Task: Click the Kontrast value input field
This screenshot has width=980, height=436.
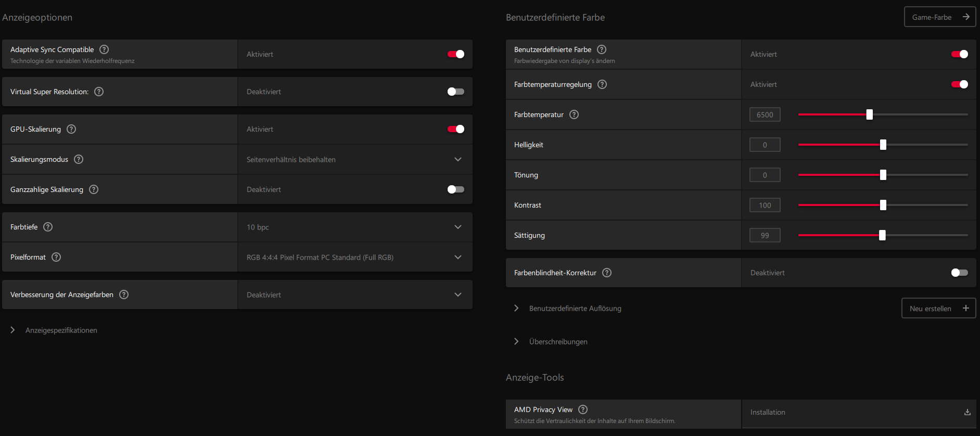Action: [765, 206]
